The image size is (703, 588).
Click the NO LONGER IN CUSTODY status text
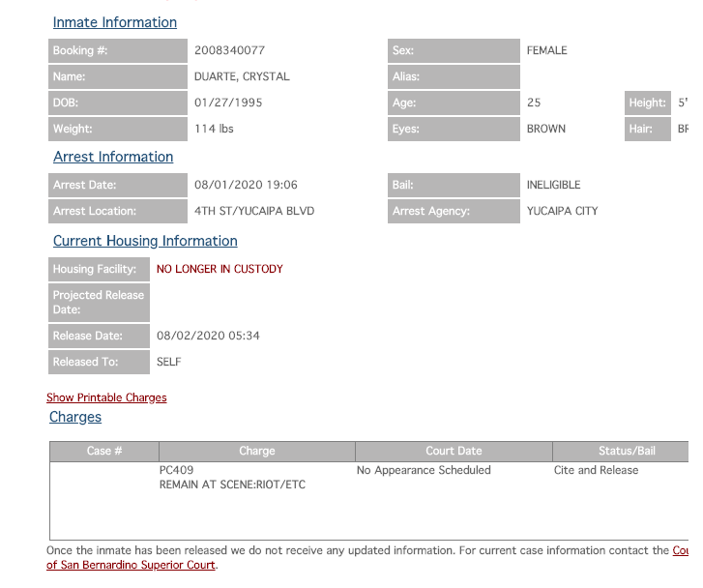220,269
